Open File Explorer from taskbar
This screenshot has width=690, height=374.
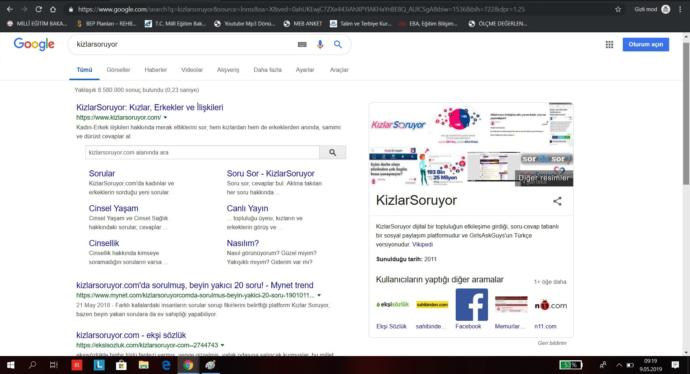143,365
